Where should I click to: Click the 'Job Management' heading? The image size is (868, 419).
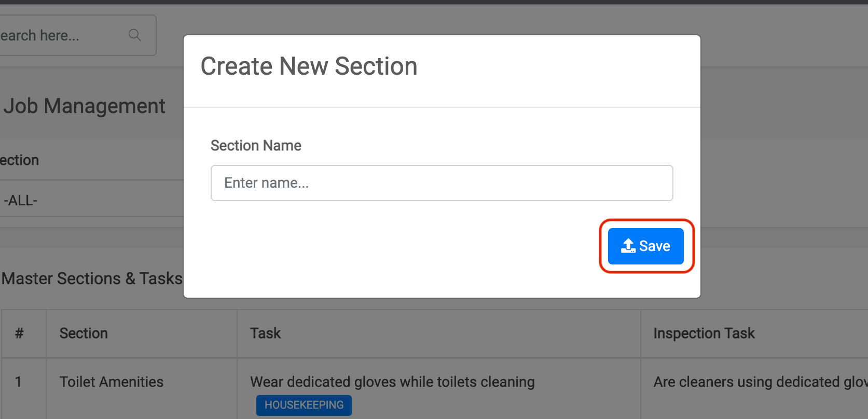click(x=85, y=106)
